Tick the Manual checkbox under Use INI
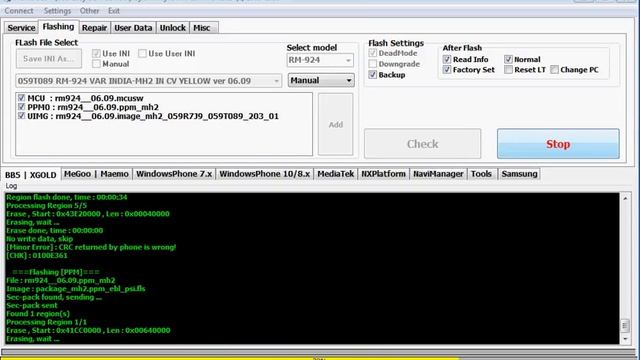The width and height of the screenshot is (640, 360). point(96,64)
